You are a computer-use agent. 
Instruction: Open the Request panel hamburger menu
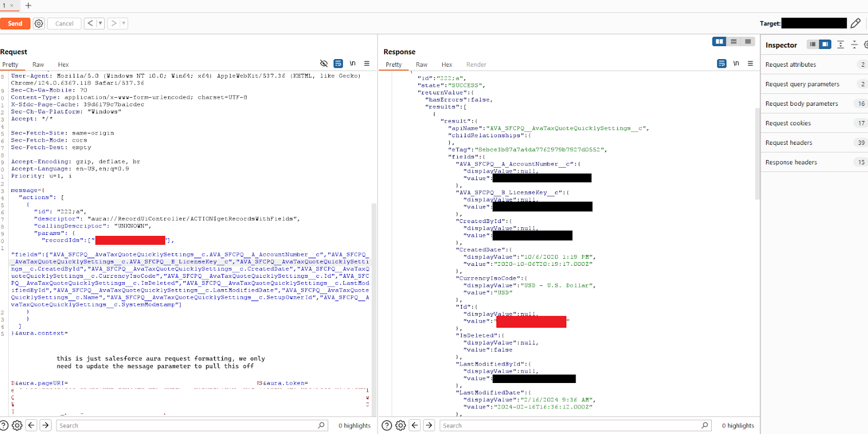367,63
